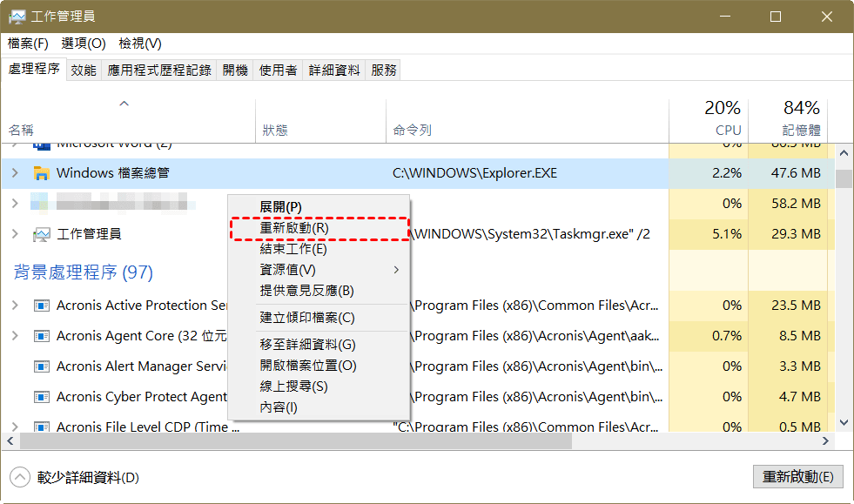Switch to the 處理程序 tab
Image resolution: width=854 pixels, height=504 pixels.
pyautogui.click(x=34, y=69)
